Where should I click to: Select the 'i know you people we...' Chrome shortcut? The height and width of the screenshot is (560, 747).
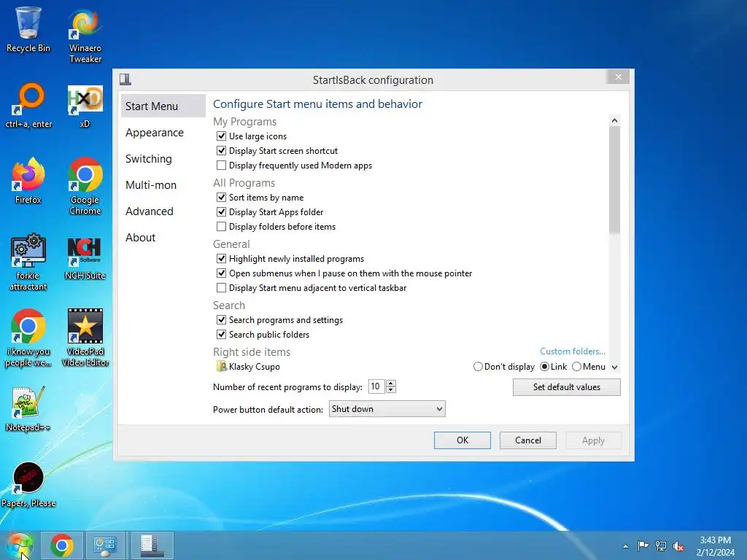click(28, 338)
